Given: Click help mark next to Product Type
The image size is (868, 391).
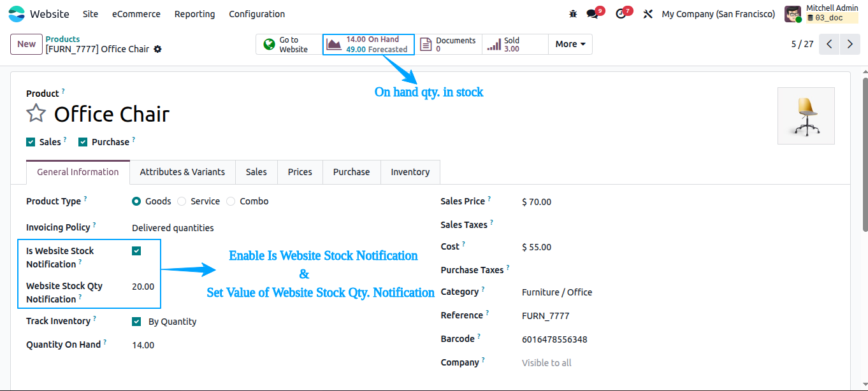Looking at the screenshot, I should [85, 199].
